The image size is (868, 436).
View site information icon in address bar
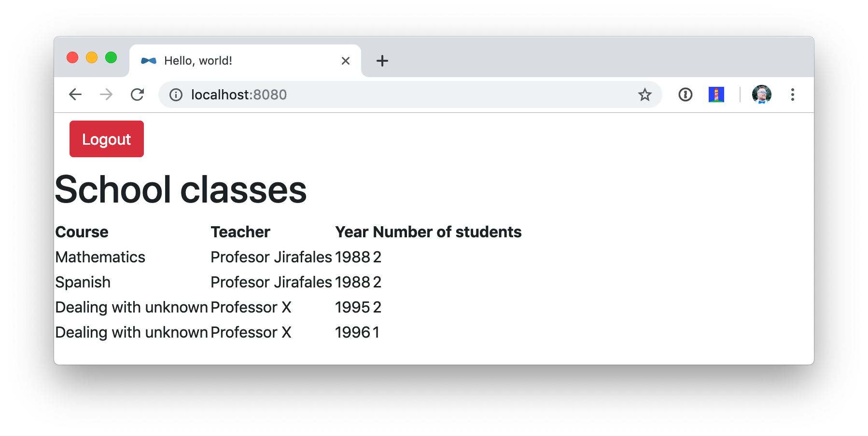point(176,95)
